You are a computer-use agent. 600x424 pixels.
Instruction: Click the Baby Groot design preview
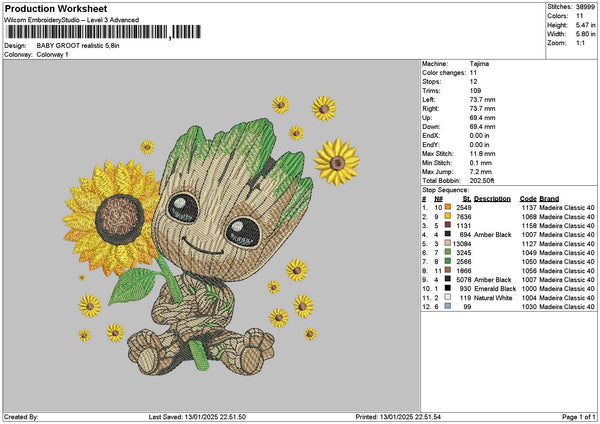212,236
